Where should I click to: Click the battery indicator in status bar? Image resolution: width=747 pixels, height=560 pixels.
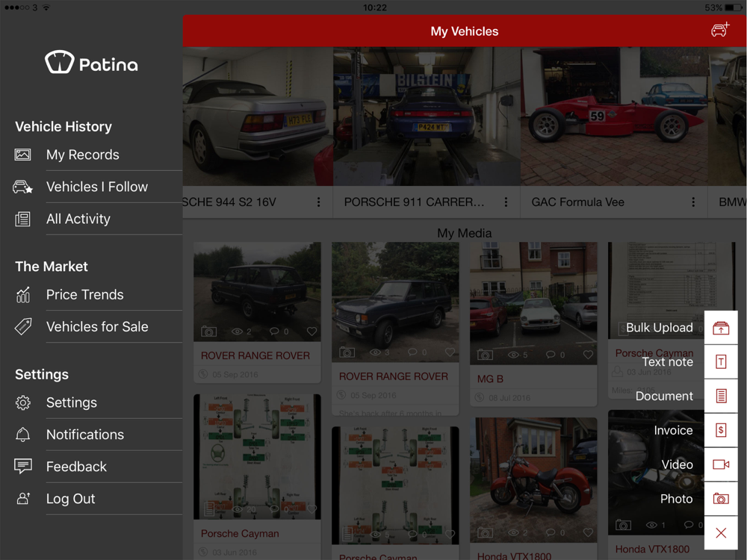point(734,7)
